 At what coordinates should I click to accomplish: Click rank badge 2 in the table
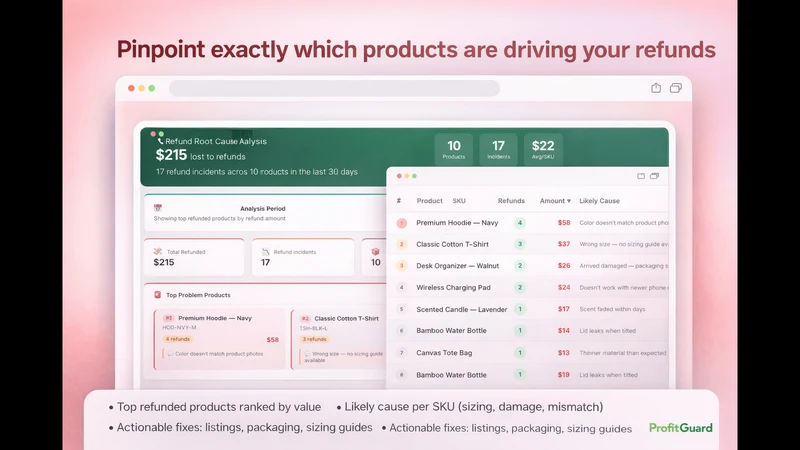(402, 244)
